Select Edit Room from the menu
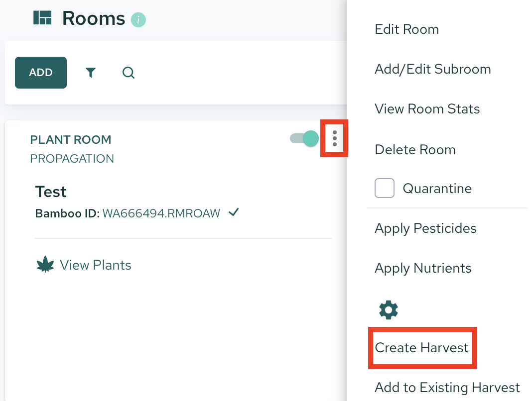This screenshot has width=532, height=401. click(407, 29)
